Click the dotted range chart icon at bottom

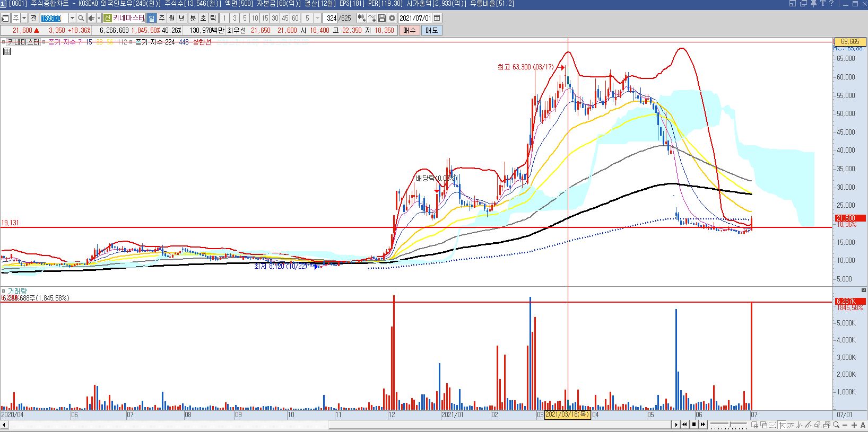[772, 425]
